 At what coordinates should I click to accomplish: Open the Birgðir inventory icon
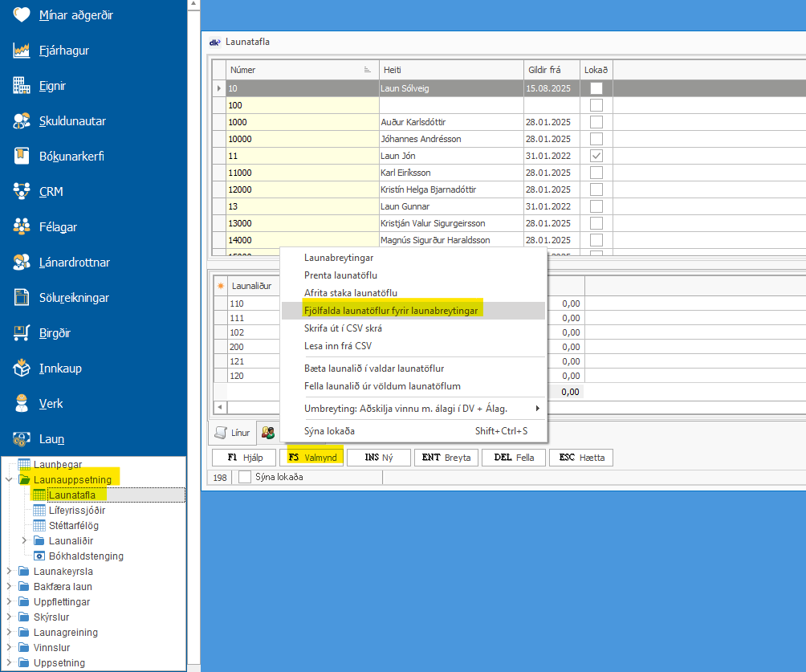coord(22,333)
